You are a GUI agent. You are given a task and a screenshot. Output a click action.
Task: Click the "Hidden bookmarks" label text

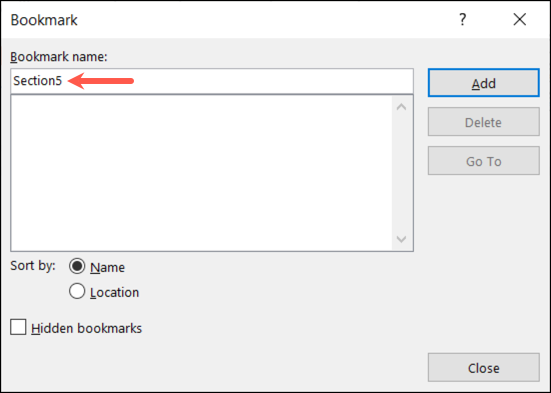pos(86,328)
